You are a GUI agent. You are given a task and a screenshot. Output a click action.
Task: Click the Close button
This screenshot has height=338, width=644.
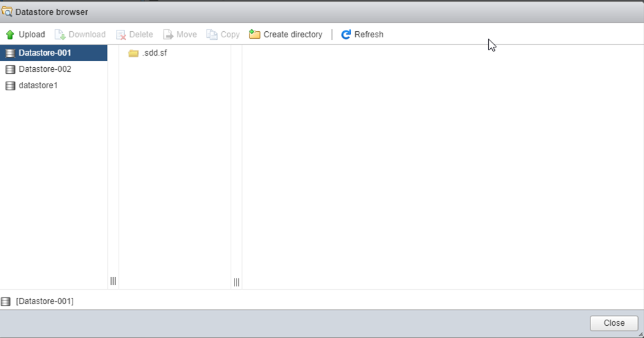click(614, 323)
